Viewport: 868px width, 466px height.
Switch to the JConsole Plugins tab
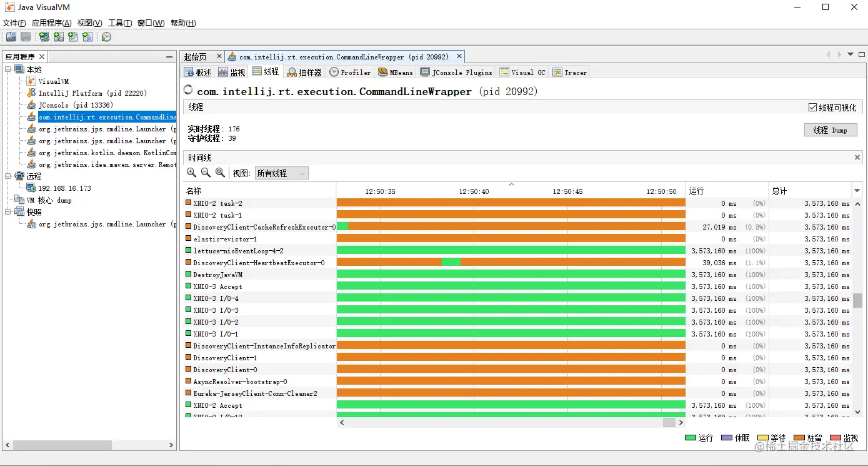457,73
